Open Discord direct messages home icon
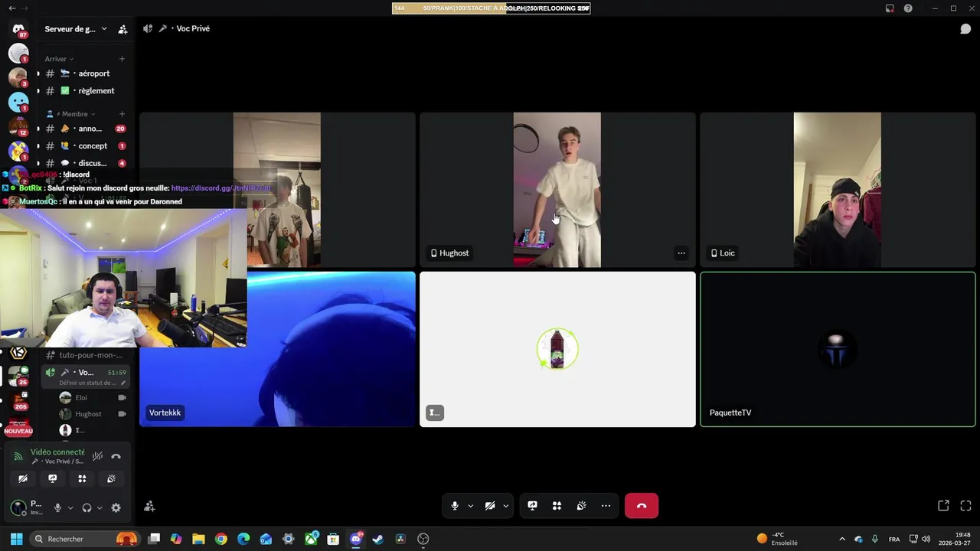 tap(18, 29)
